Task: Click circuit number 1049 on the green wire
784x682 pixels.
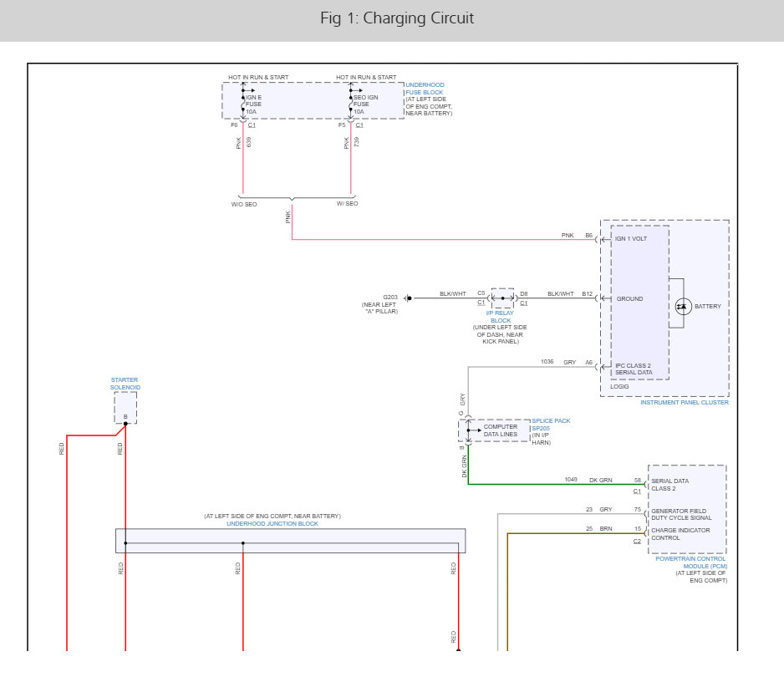Action: pyautogui.click(x=571, y=479)
